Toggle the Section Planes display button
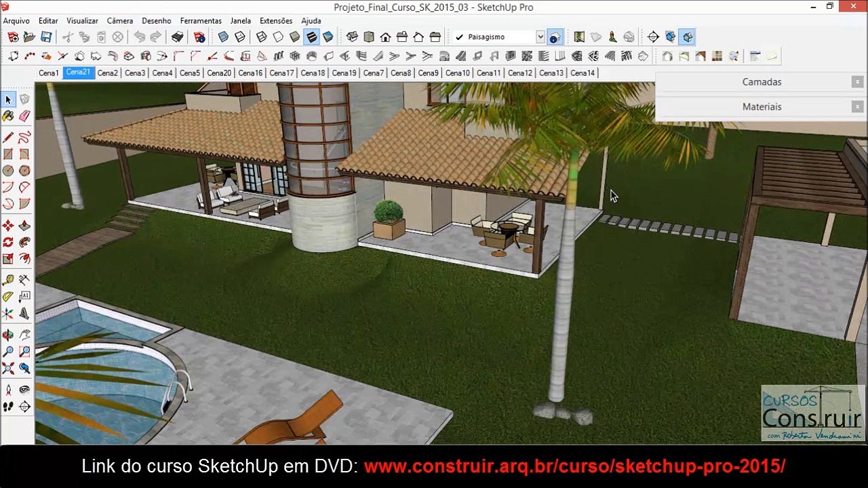 pos(670,37)
